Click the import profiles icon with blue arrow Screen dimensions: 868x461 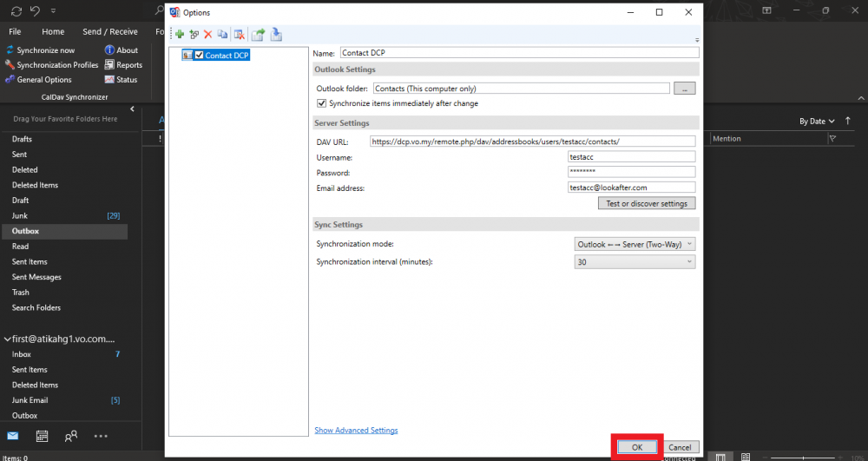coord(276,35)
